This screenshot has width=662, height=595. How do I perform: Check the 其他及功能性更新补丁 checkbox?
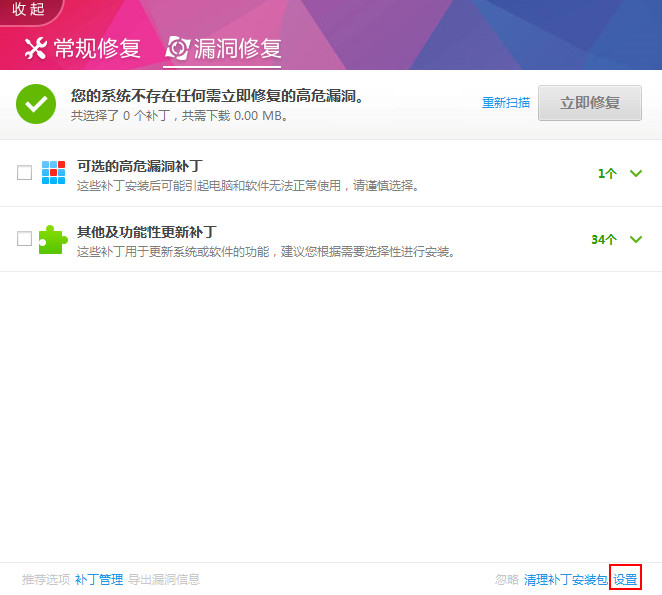[24, 238]
